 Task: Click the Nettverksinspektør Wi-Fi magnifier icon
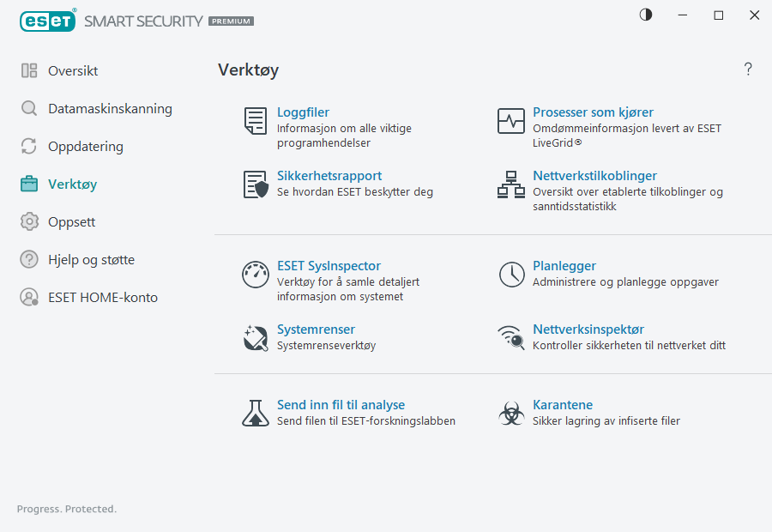click(510, 338)
